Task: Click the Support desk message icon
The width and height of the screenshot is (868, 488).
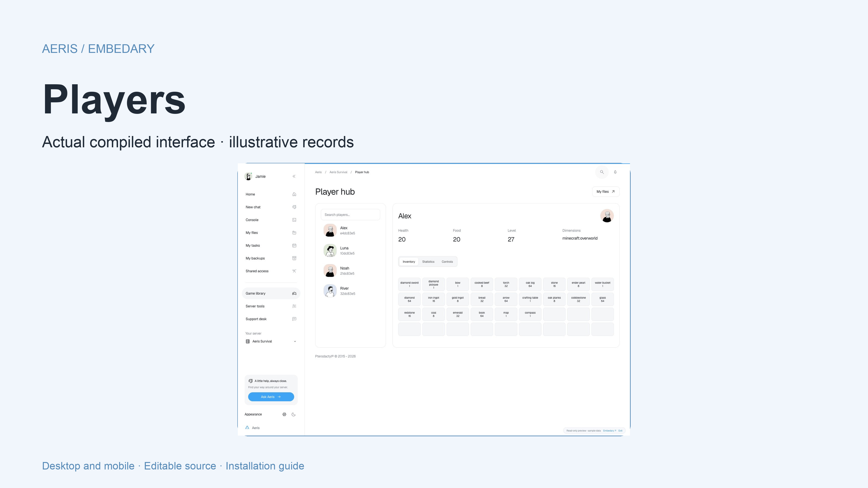Action: [294, 319]
